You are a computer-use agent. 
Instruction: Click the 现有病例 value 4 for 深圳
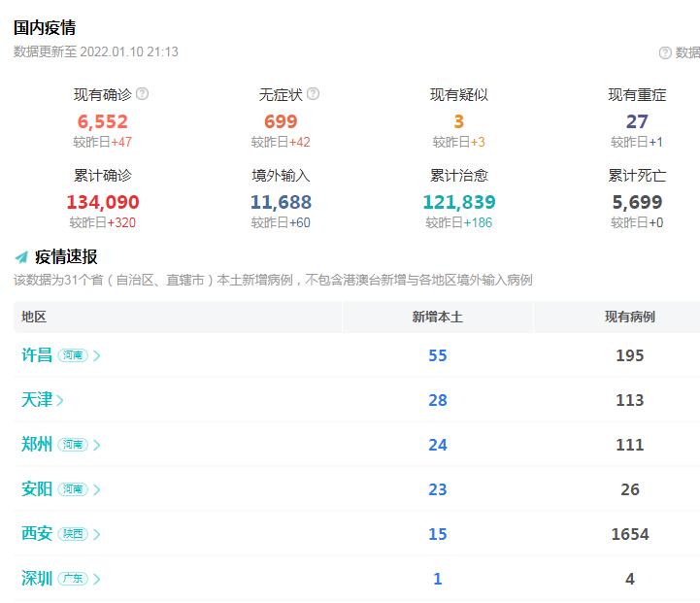pos(630,579)
